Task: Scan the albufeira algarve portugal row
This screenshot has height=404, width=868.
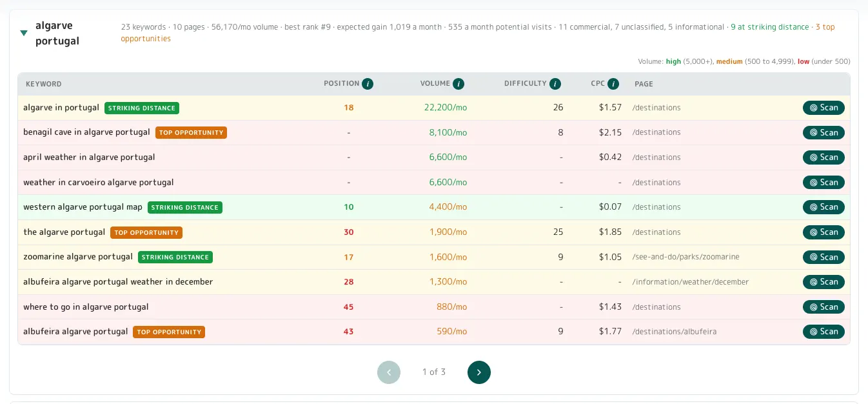Action: (824, 332)
